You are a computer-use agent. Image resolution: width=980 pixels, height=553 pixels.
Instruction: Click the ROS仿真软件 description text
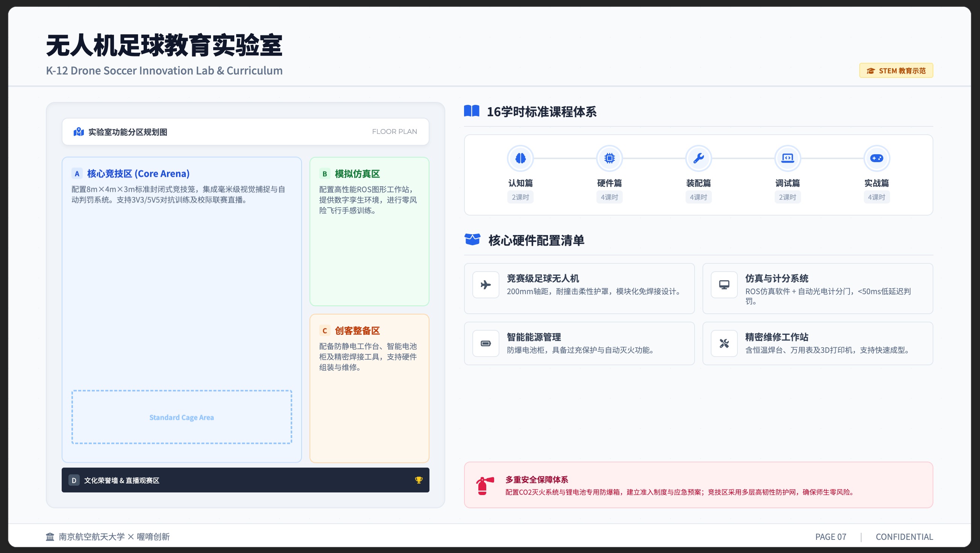(x=828, y=296)
